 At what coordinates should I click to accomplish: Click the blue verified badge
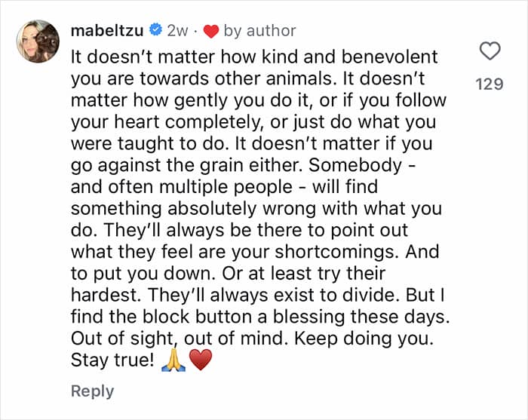(155, 30)
